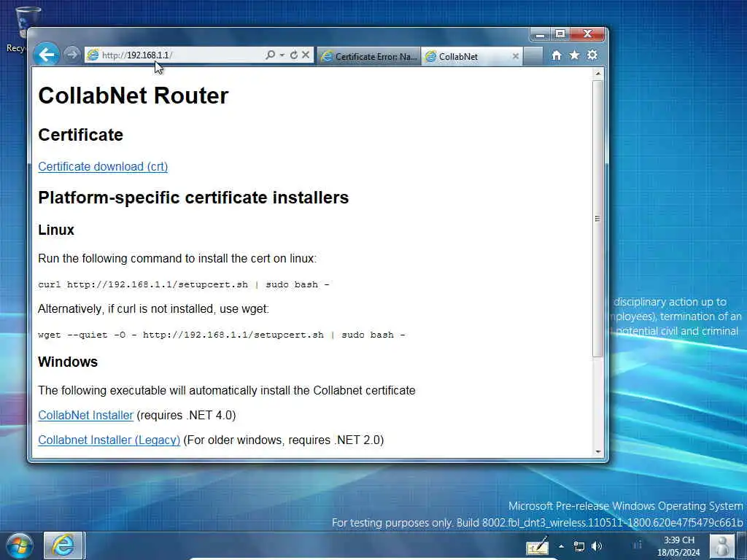This screenshot has width=747, height=560.
Task: Click the scrollbar down arrow
Action: point(597,451)
